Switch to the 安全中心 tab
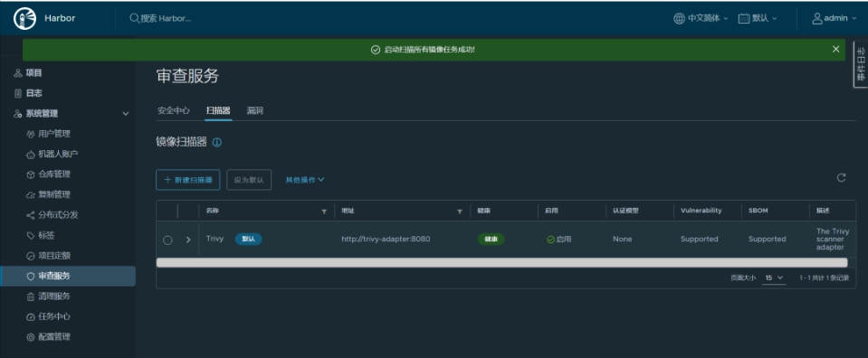The width and height of the screenshot is (868, 358). coord(173,110)
